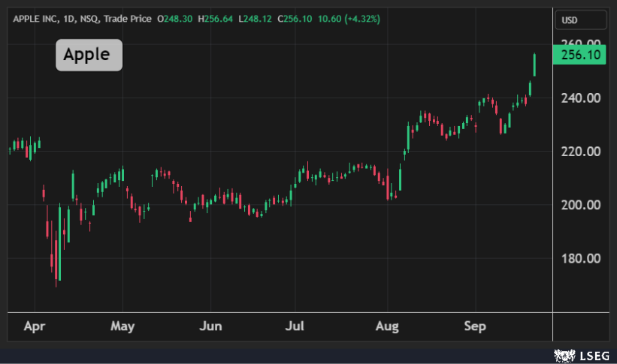The width and height of the screenshot is (617, 364).
Task: Click the Apple label box
Action: 89,55
